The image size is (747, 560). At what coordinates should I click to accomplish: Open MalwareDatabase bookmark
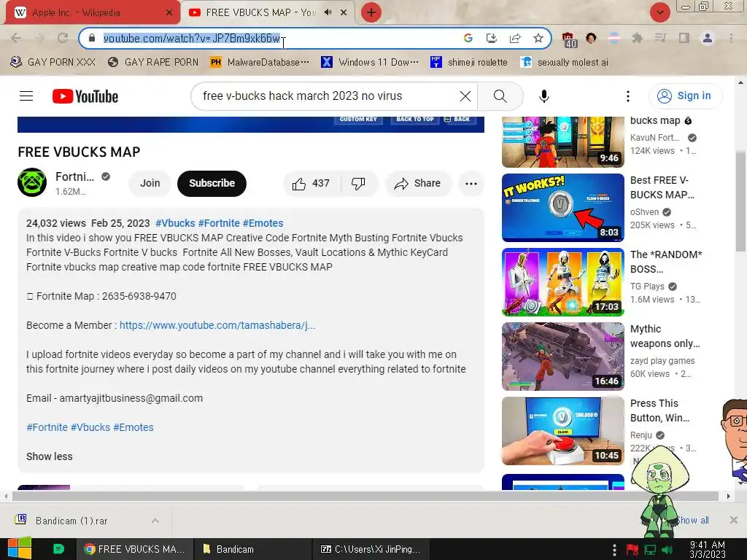click(x=260, y=63)
